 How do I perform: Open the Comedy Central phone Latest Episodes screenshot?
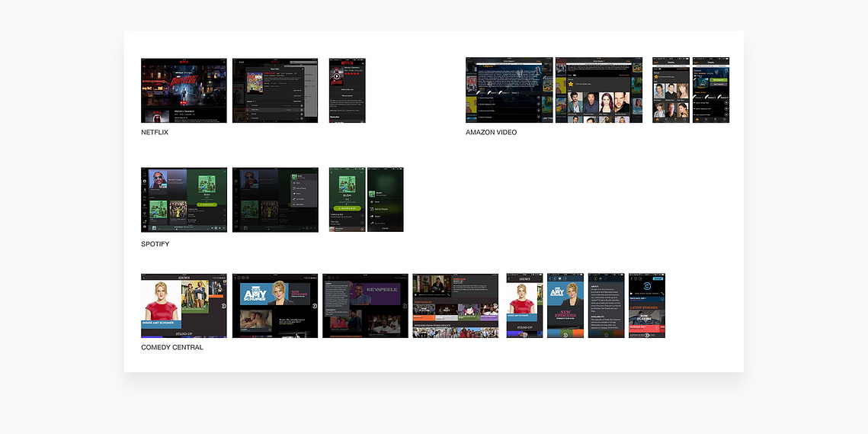click(x=646, y=305)
